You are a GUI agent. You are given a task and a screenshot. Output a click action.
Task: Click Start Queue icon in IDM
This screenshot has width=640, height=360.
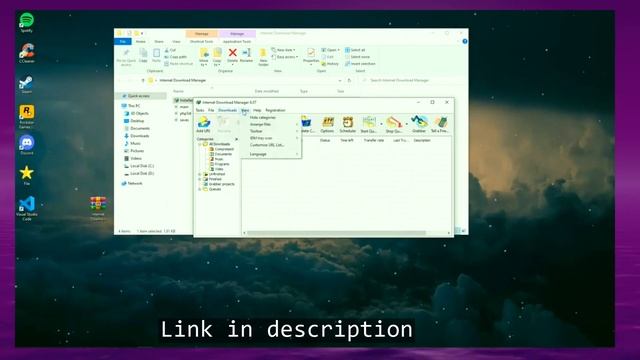tap(369, 124)
